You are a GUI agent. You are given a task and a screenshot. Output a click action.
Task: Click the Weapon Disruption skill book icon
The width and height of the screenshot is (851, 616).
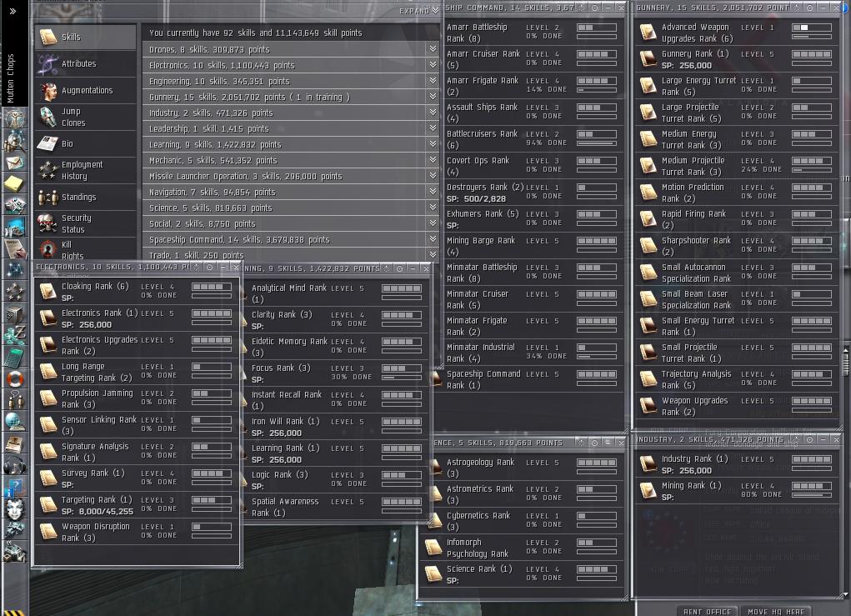point(48,531)
